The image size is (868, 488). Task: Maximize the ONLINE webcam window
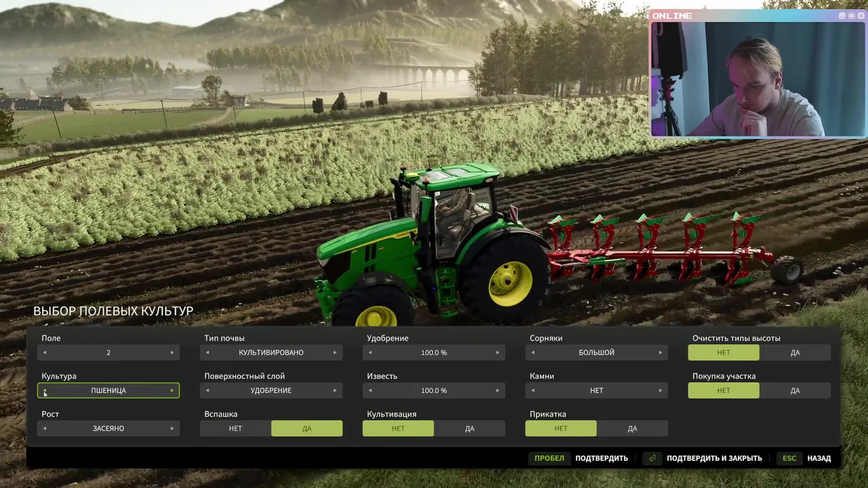(x=851, y=16)
